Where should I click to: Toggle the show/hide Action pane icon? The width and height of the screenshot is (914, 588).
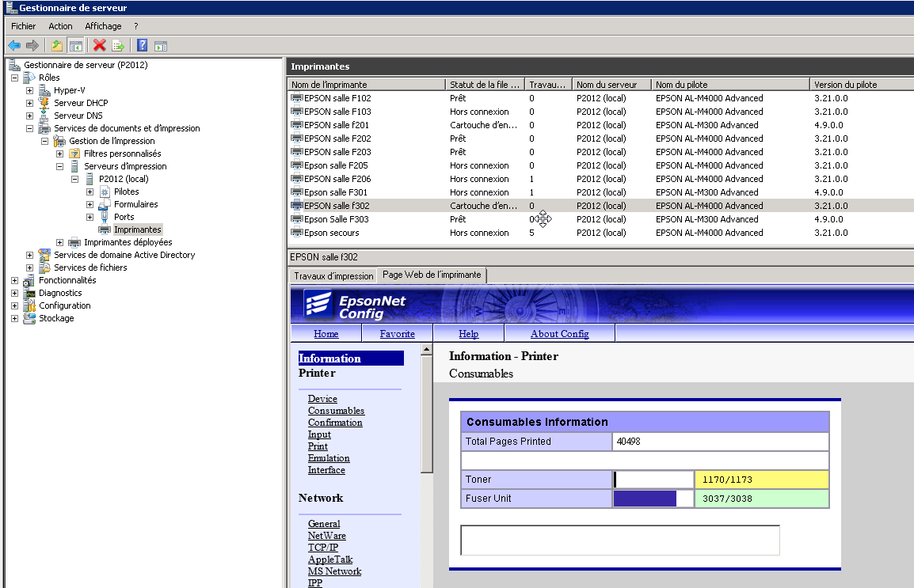pyautogui.click(x=160, y=46)
